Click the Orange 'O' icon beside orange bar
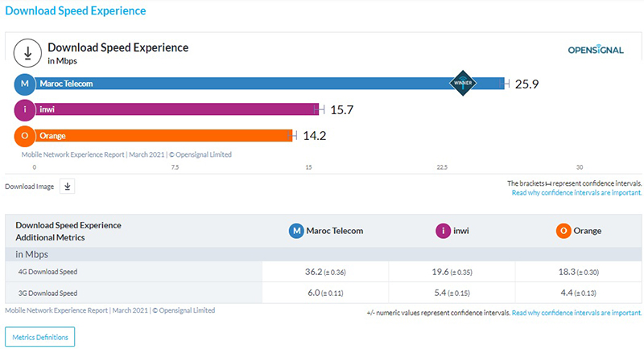 tap(25, 136)
